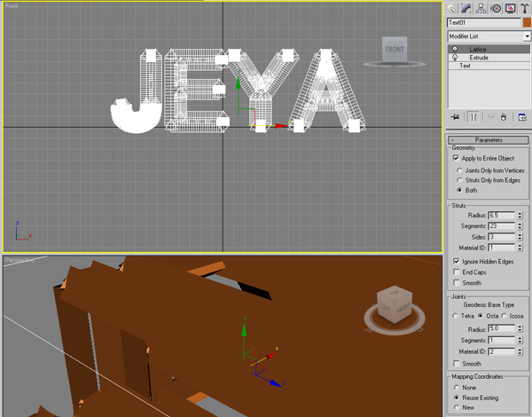Open Configure Modifier Sets icon
532x417 pixels.
522,117
